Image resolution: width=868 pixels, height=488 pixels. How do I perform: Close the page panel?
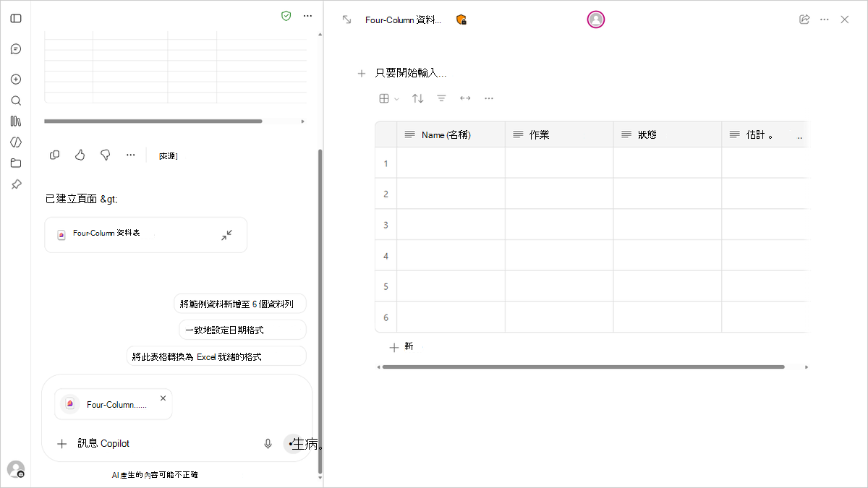(844, 20)
